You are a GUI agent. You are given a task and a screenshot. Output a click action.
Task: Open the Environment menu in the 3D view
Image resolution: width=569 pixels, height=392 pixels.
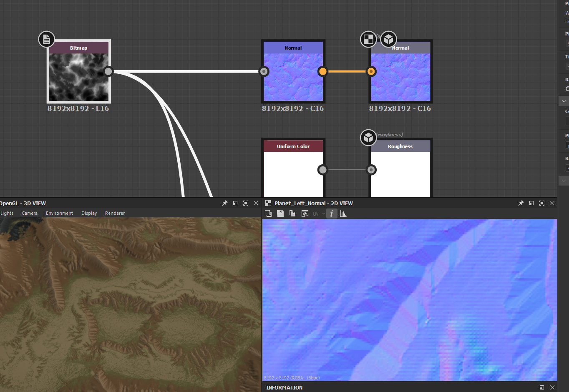click(x=59, y=213)
